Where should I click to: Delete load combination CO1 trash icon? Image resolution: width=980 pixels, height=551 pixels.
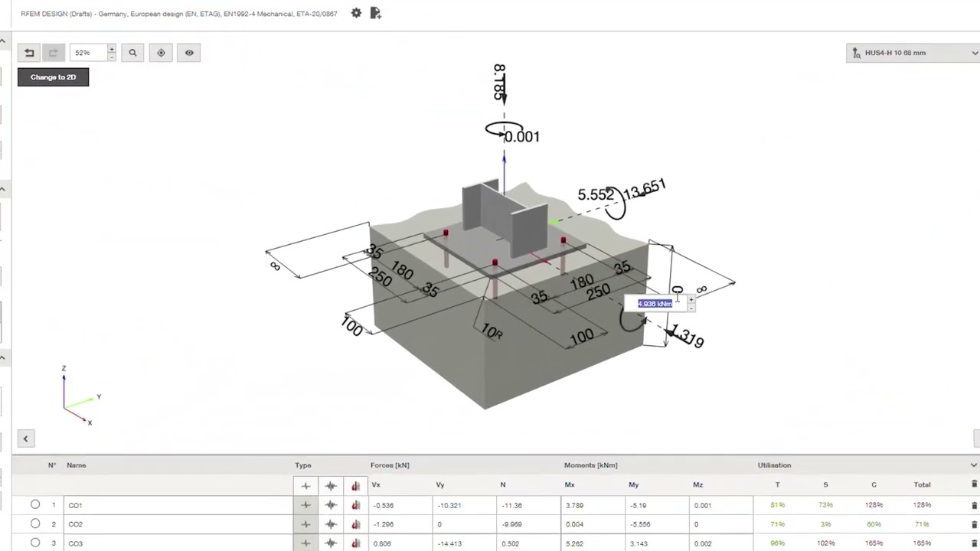pos(974,505)
